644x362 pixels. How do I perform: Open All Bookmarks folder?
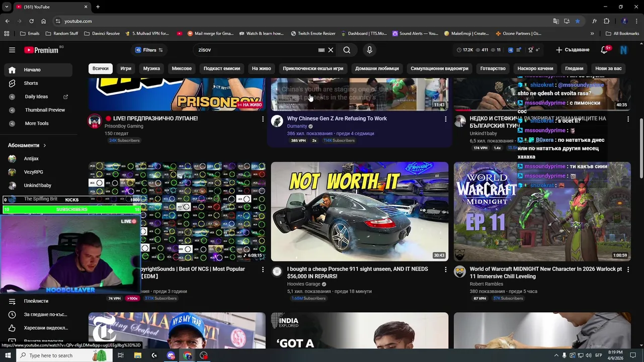tap(622, 33)
